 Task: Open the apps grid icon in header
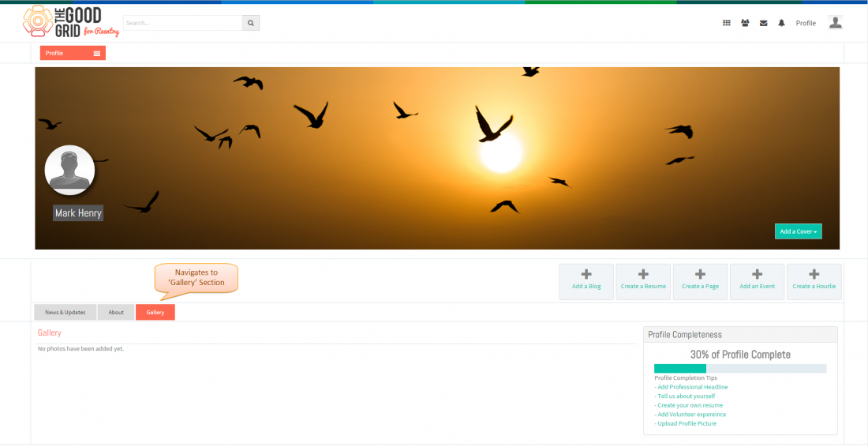(726, 23)
